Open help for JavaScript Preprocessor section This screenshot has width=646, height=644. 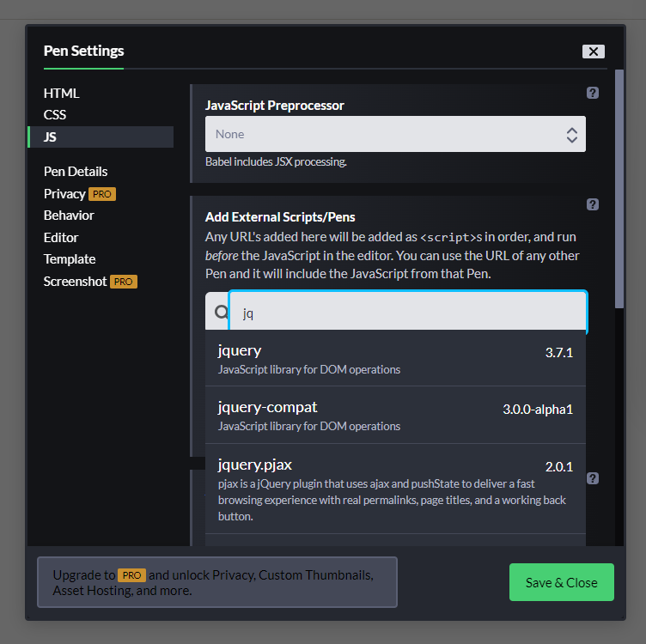[x=593, y=93]
